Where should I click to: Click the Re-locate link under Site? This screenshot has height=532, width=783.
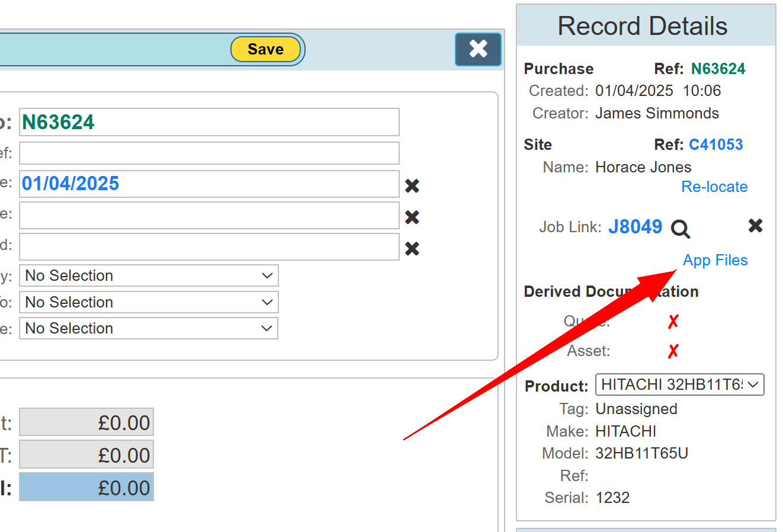click(714, 187)
